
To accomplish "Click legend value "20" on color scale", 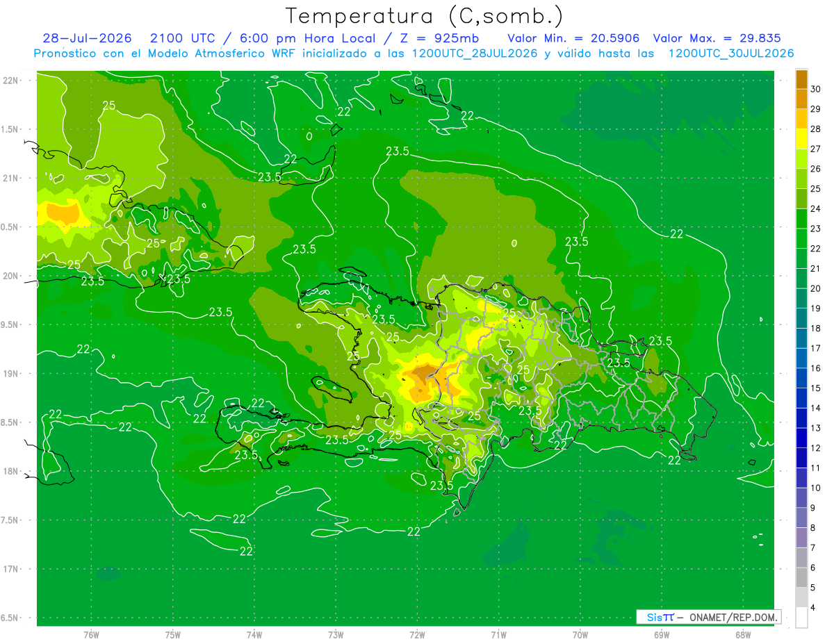I will click(x=816, y=288).
